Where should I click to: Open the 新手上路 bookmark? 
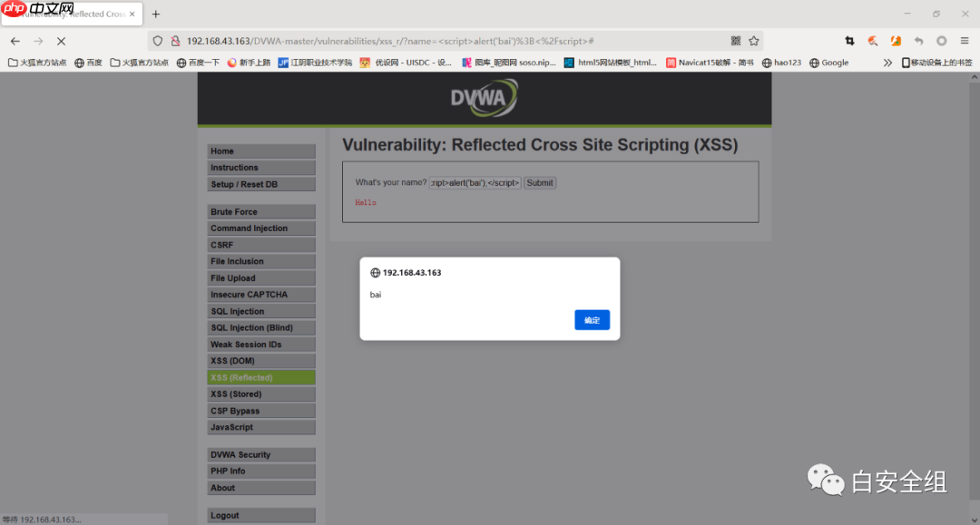click(249, 63)
